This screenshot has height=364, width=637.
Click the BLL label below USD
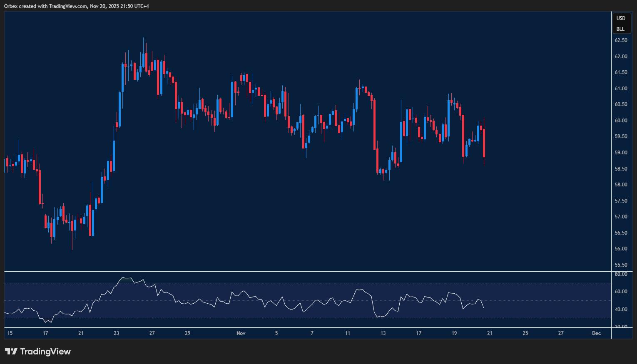[621, 29]
